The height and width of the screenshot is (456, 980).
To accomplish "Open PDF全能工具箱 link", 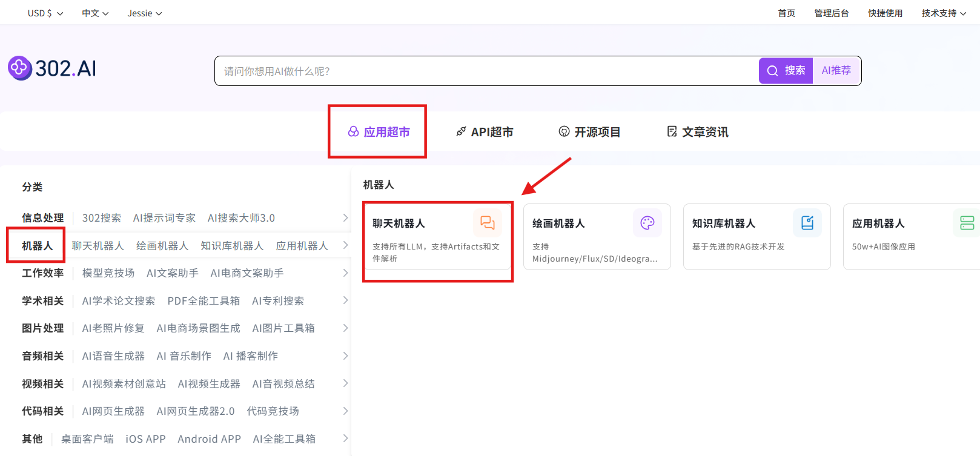I will coord(204,301).
